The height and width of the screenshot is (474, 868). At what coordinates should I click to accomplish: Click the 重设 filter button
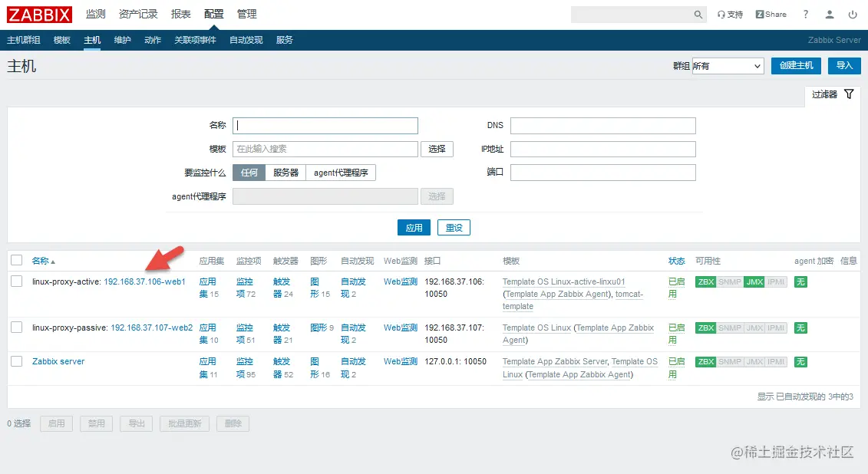click(x=454, y=227)
